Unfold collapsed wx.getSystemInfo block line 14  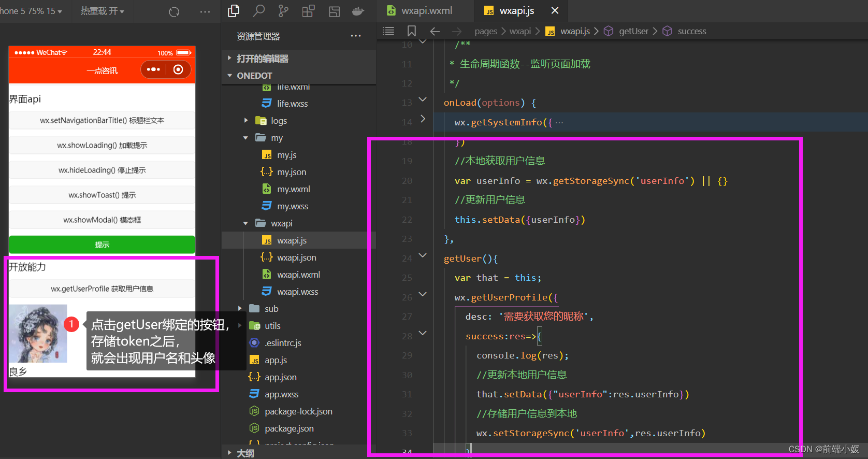point(423,119)
